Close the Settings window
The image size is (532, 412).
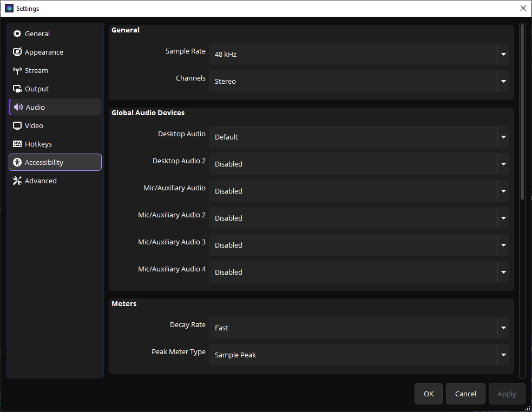523,8
